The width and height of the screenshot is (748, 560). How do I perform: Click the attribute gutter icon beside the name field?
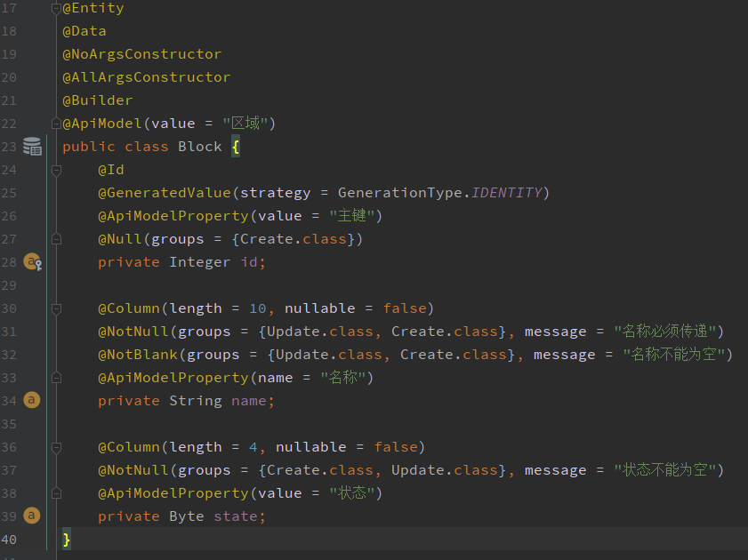pos(32,400)
